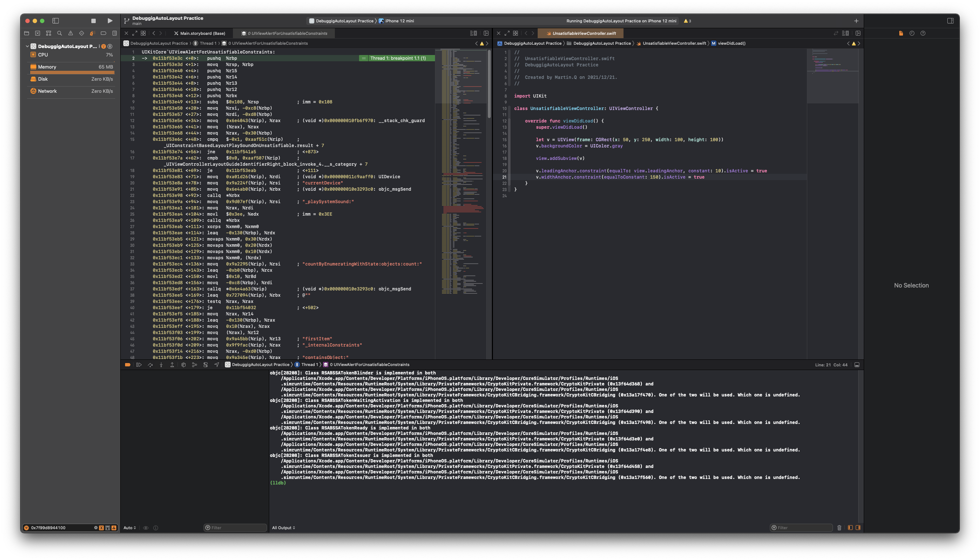Clear the console with trash icon
Screen dimensions: 980x560
point(839,528)
